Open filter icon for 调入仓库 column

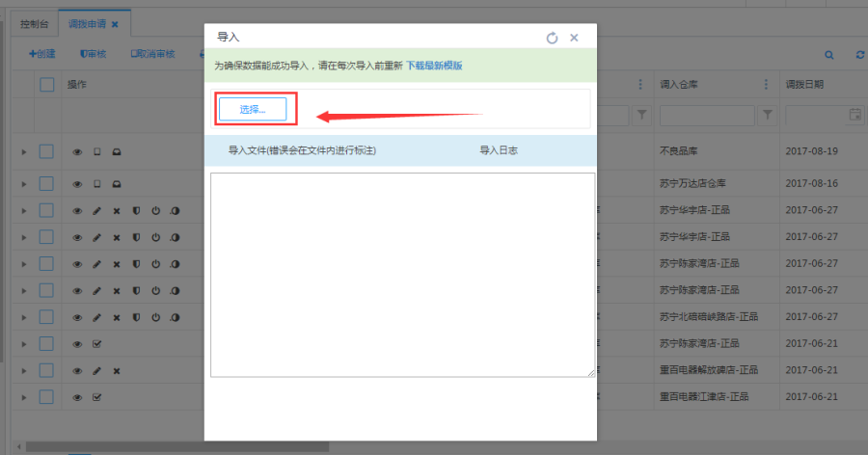[x=767, y=116]
